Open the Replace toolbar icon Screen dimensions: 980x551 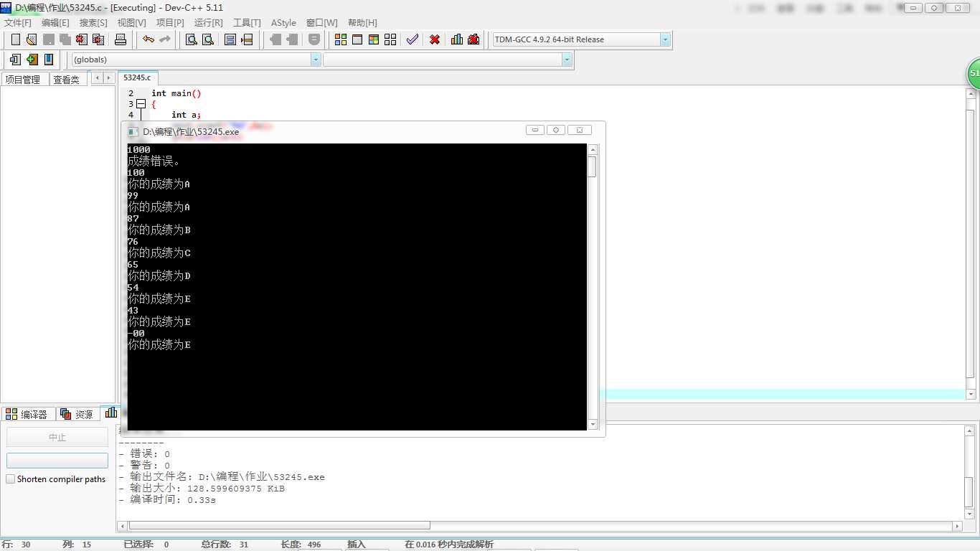click(x=208, y=39)
